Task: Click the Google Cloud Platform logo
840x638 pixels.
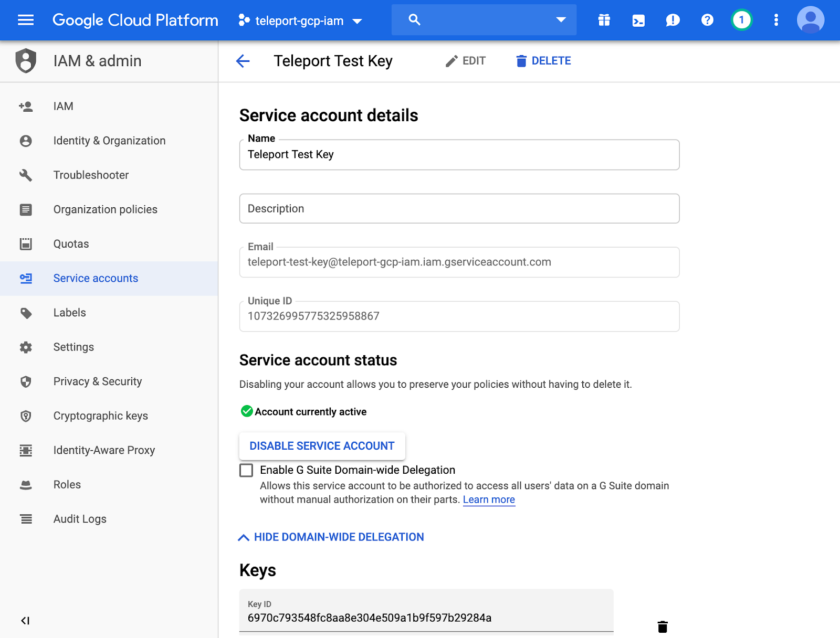Action: 135,20
